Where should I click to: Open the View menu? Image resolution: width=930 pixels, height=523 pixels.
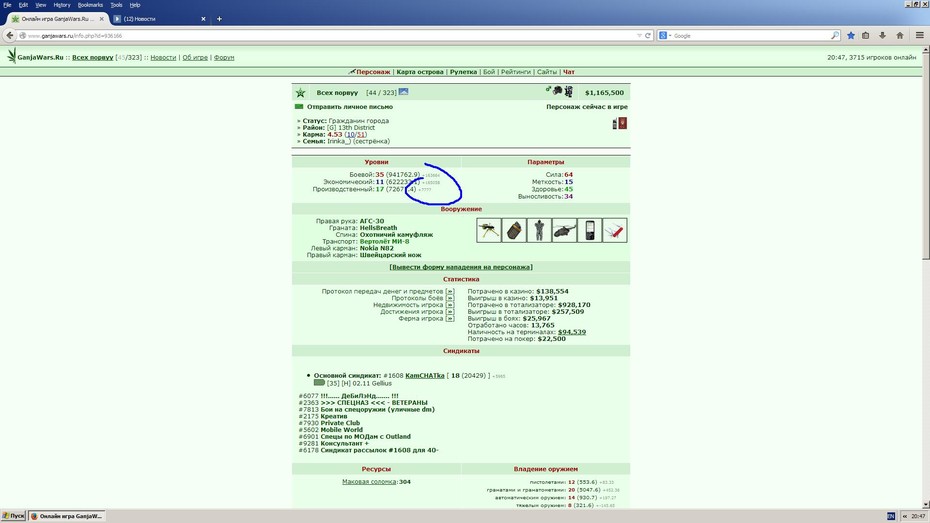click(x=40, y=5)
